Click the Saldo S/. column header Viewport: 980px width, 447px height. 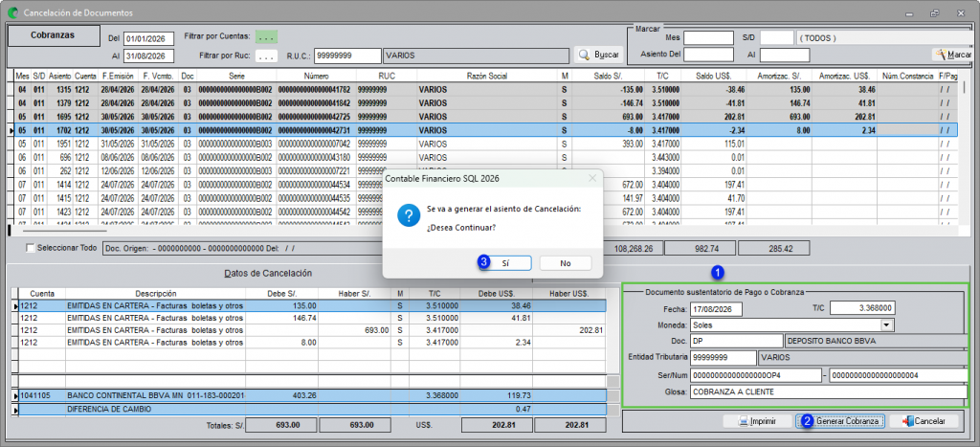[x=610, y=76]
